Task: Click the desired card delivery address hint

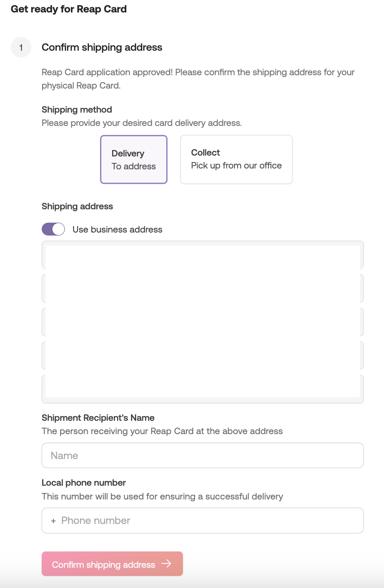Action: click(142, 123)
